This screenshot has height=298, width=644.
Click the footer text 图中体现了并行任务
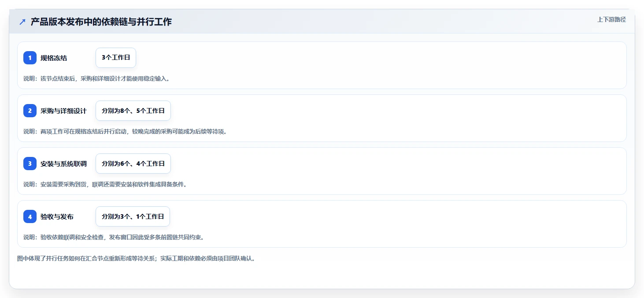(x=136, y=258)
